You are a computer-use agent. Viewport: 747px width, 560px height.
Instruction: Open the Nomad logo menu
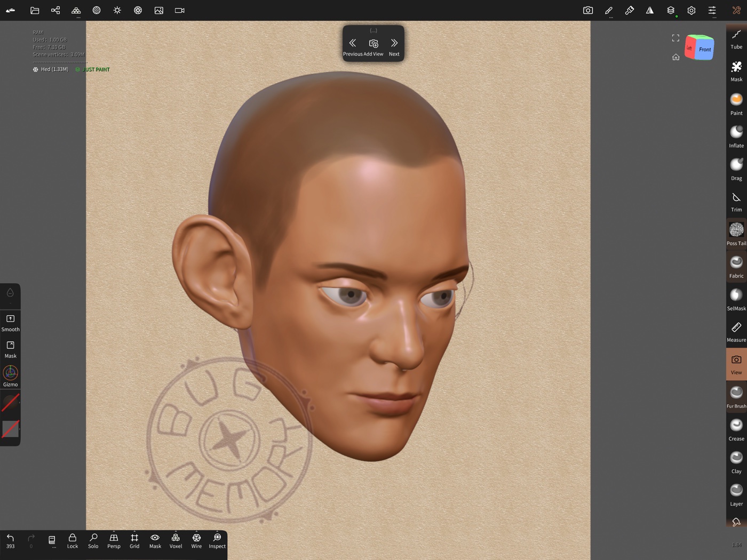coord(11,10)
